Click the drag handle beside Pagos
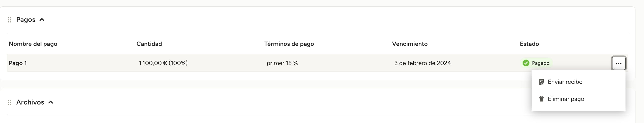The height and width of the screenshot is (123, 644). click(x=9, y=20)
